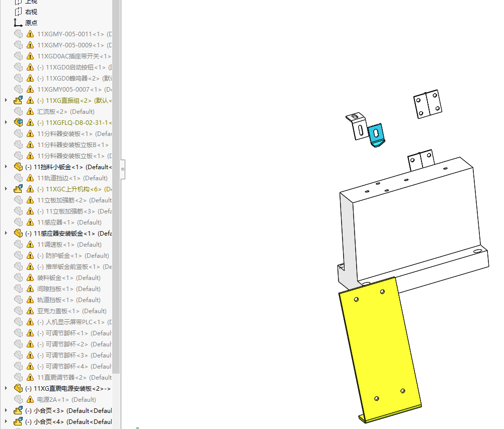Click suppressed part icon of 电源2A<1>

click(18, 400)
